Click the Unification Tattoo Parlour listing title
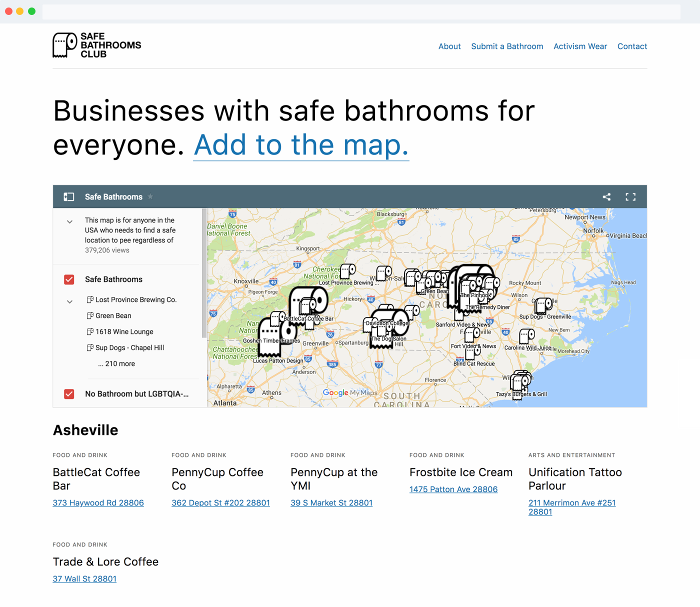 pos(575,479)
